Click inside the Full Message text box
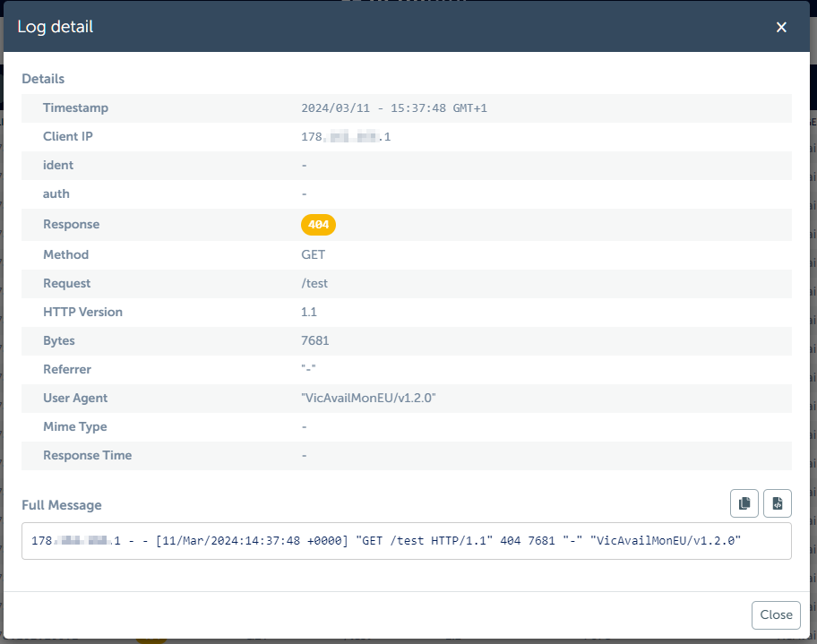Viewport: 817px width, 644px height. 406,541
